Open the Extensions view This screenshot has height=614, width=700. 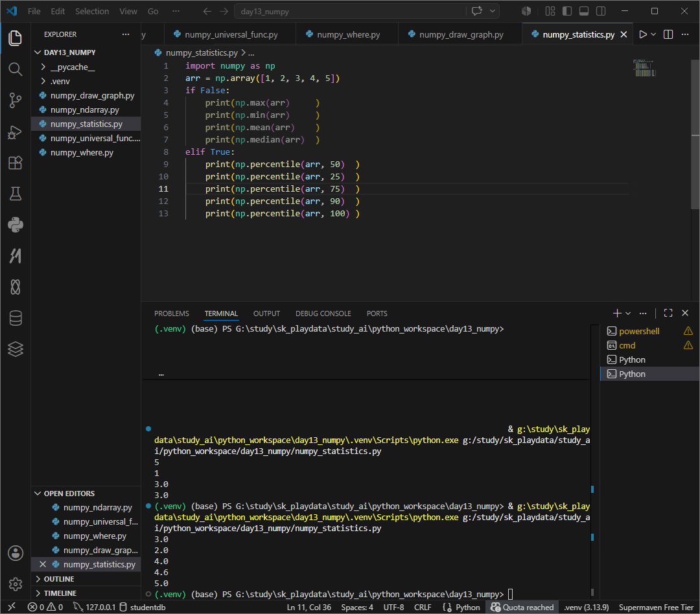[x=15, y=163]
